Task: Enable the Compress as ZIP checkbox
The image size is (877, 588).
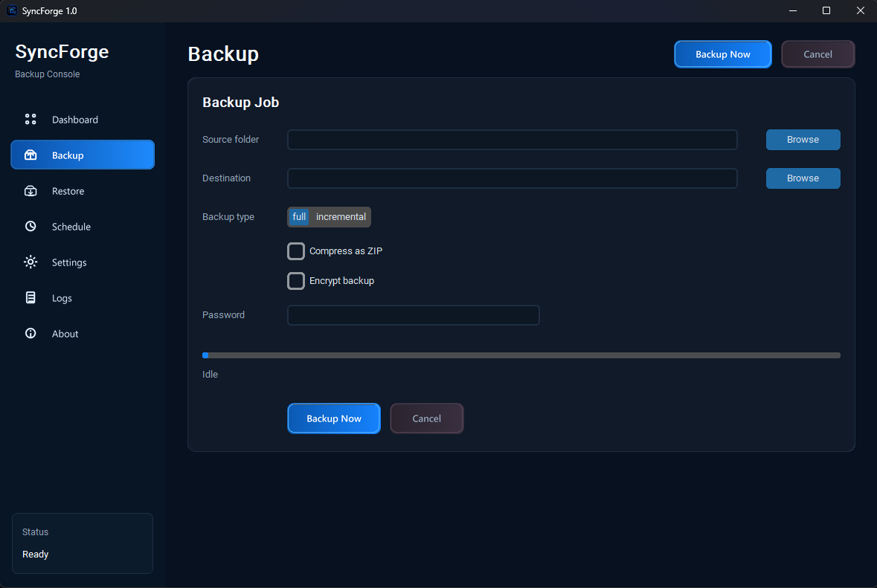Action: pyautogui.click(x=296, y=251)
